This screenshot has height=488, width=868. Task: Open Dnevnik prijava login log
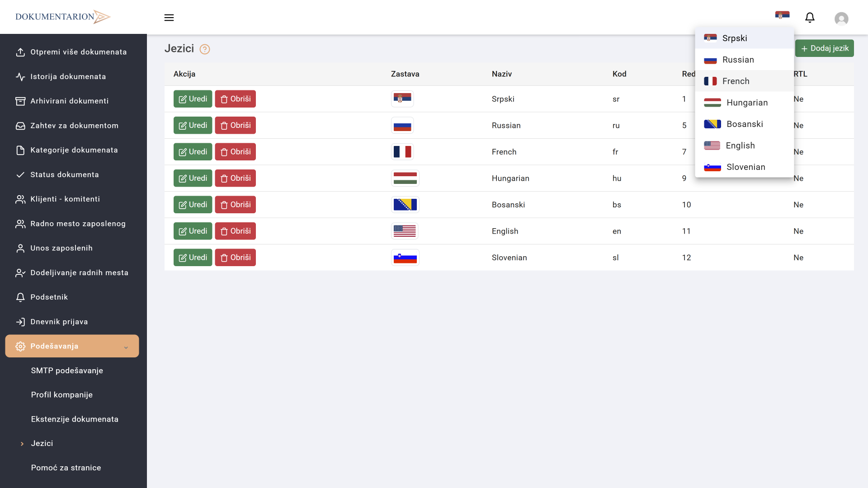click(x=59, y=322)
